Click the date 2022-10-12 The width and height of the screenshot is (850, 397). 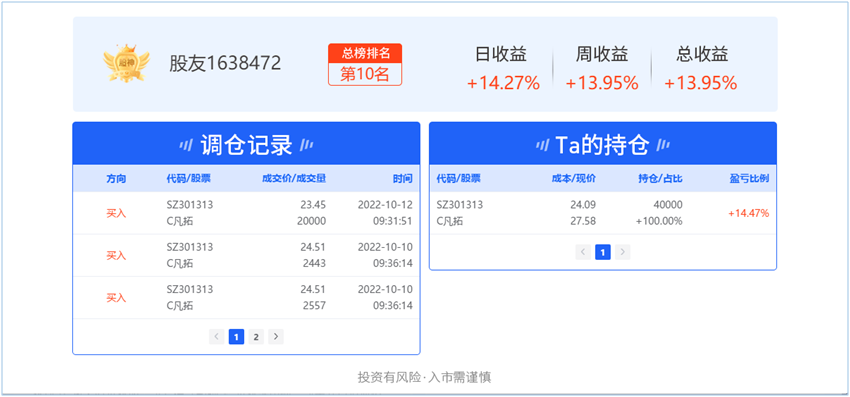(385, 205)
